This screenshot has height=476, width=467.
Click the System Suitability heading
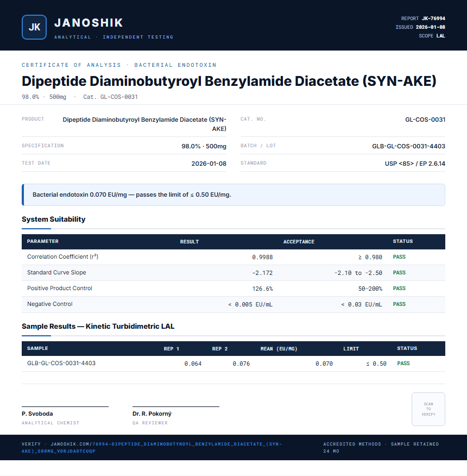point(53,219)
